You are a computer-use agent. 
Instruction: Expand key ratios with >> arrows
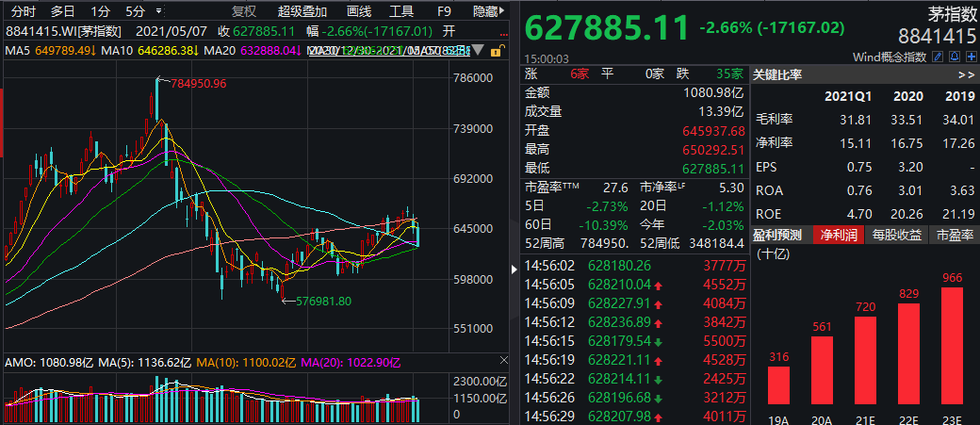pos(966,75)
